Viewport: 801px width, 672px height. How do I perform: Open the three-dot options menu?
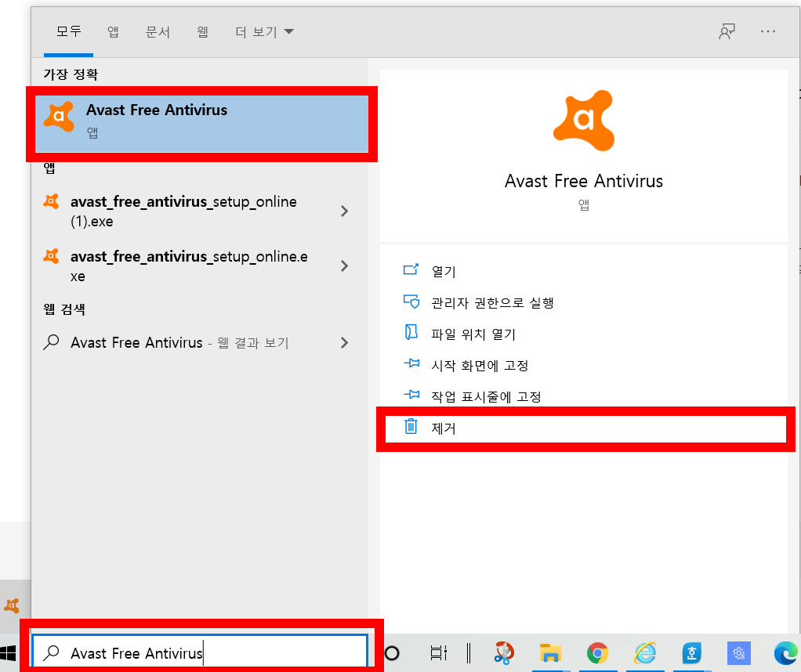tap(768, 31)
